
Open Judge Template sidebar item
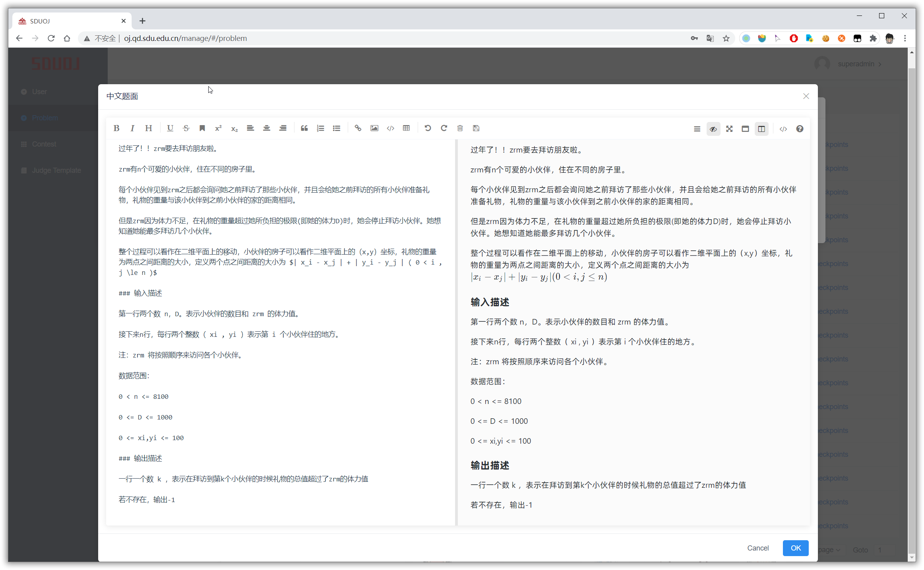(x=56, y=170)
